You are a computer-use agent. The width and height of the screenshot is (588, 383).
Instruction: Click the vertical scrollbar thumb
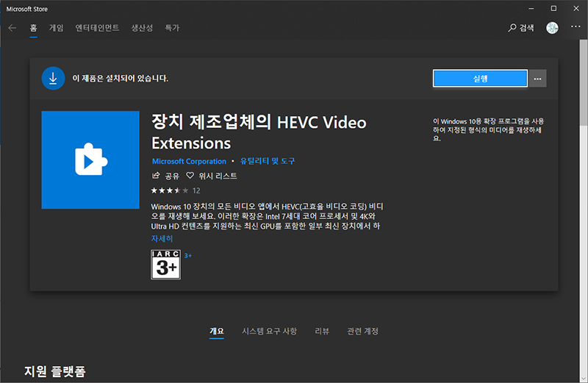[584, 82]
